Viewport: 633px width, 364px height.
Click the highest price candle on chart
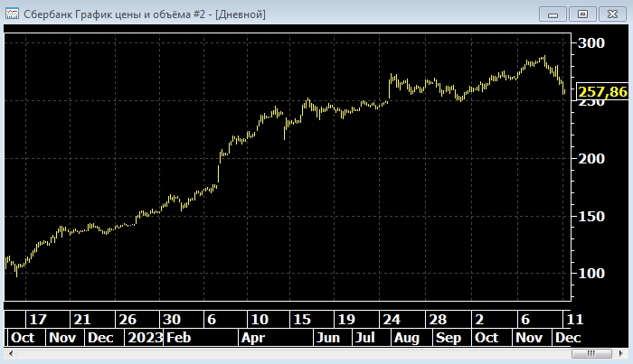pyautogui.click(x=543, y=59)
